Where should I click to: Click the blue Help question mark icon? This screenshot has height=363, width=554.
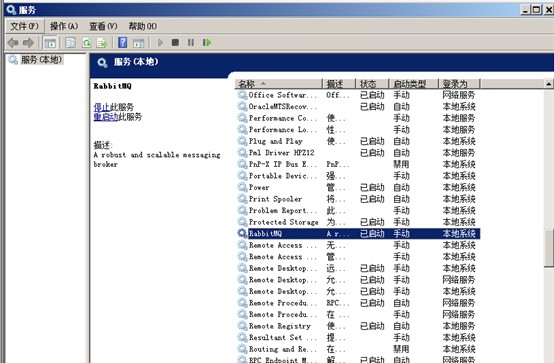(x=123, y=42)
